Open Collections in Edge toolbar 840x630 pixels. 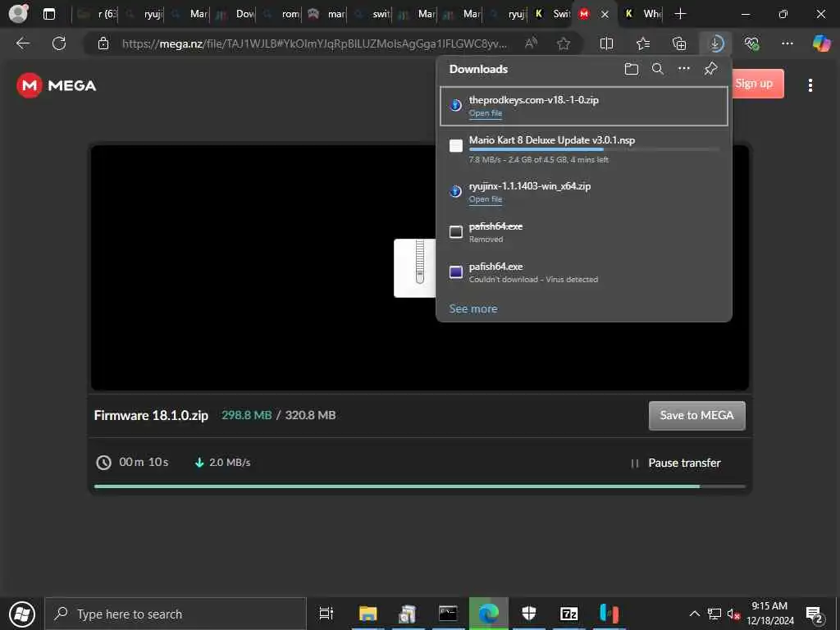tap(679, 43)
